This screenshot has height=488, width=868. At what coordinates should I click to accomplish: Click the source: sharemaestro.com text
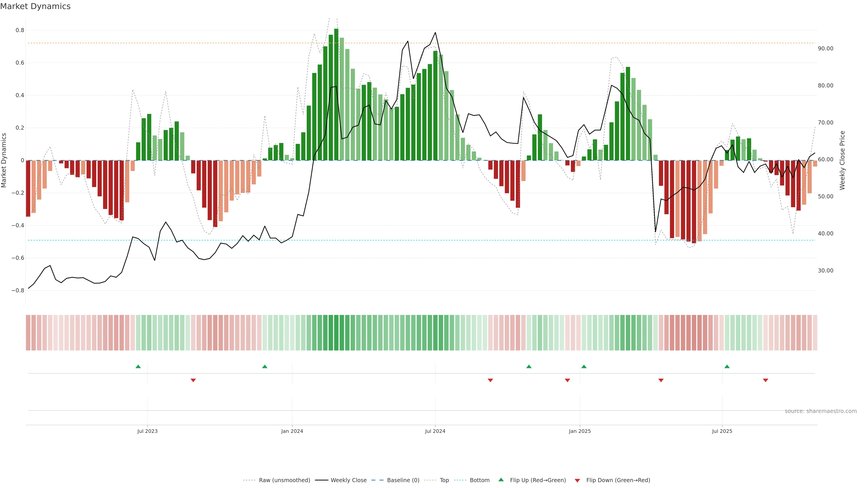coord(821,411)
